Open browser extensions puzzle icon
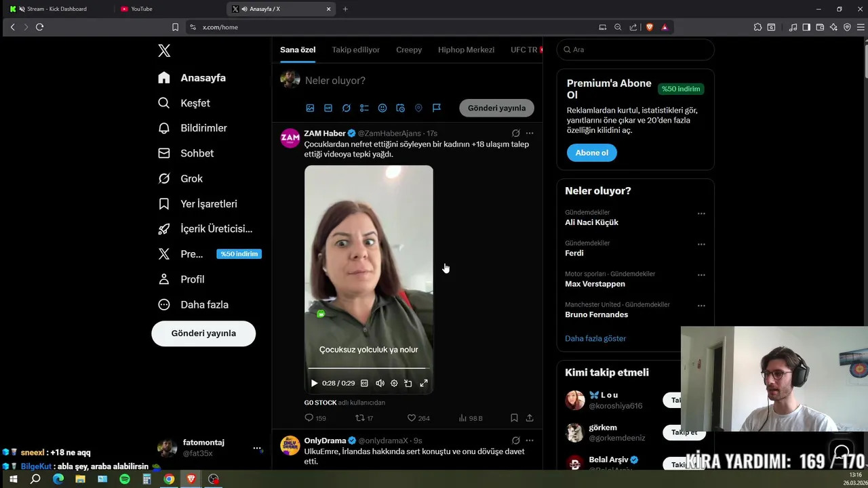 [757, 27]
